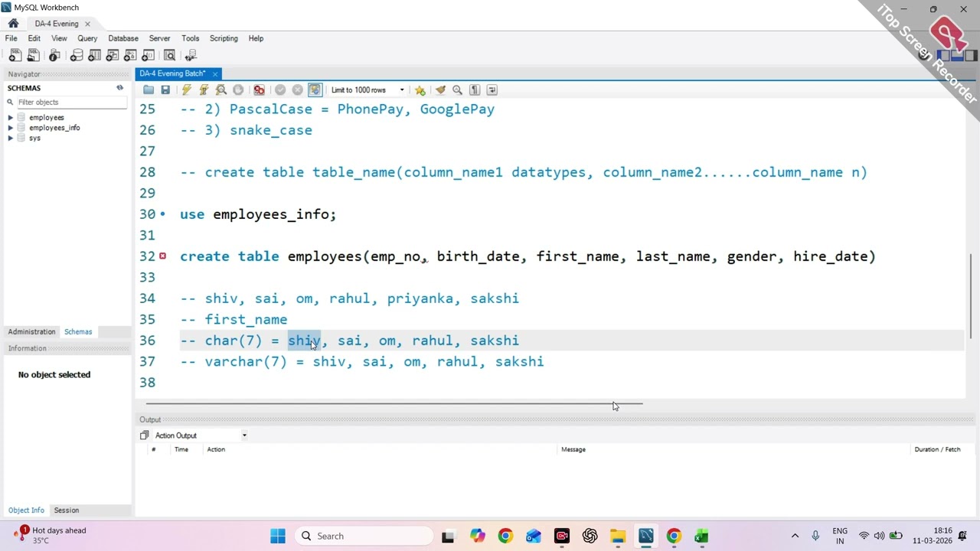The image size is (980, 551).
Task: Switch to DA-4 Evening Batch* query tab
Action: (172, 73)
